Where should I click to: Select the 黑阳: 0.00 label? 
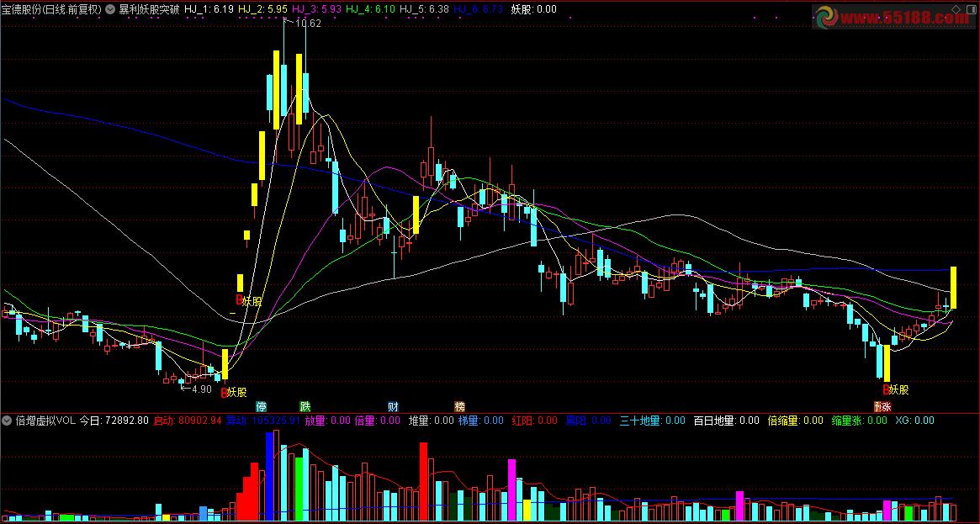click(x=588, y=421)
